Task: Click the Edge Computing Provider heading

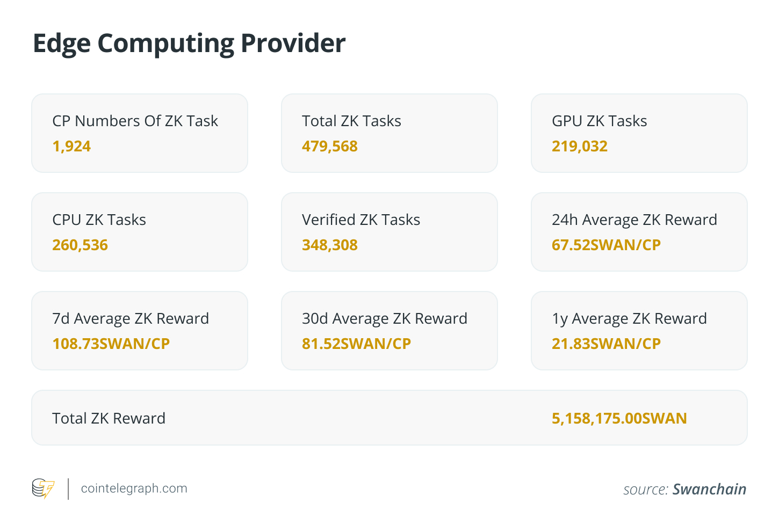Action: click(189, 44)
